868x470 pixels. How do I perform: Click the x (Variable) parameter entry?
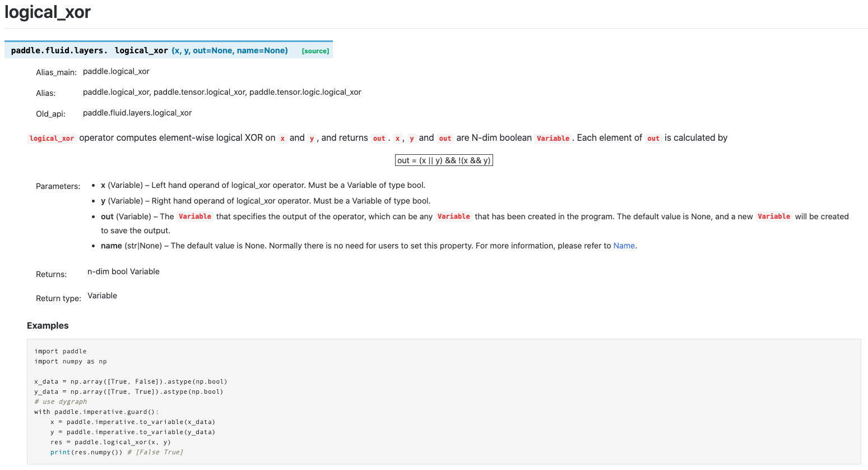[263, 185]
